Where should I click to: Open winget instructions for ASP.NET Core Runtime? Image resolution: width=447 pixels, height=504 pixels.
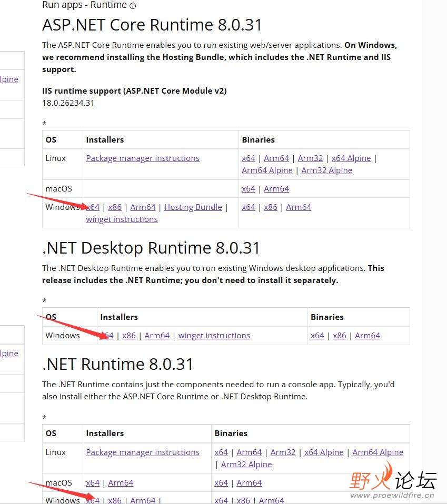tap(122, 219)
